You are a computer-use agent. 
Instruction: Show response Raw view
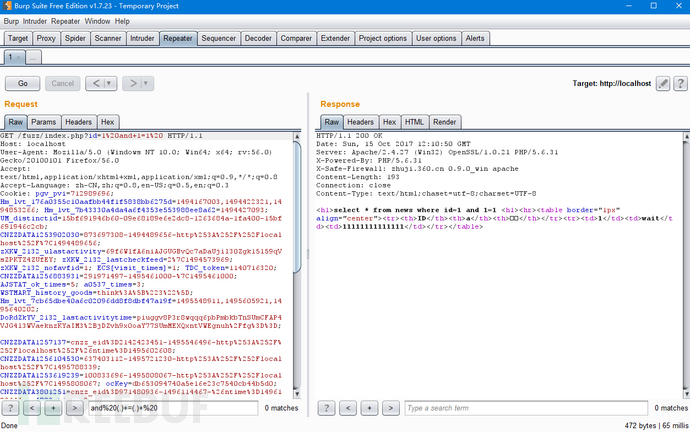pyautogui.click(x=332, y=122)
